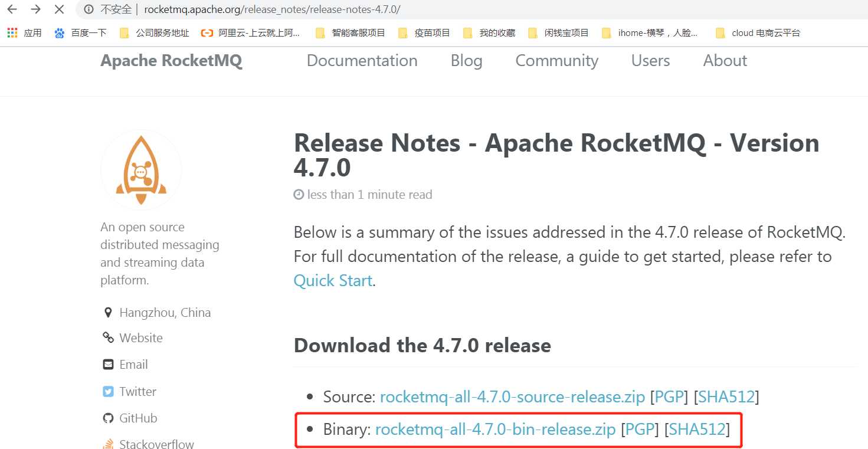Go forward with the browser forward arrow

[x=35, y=9]
